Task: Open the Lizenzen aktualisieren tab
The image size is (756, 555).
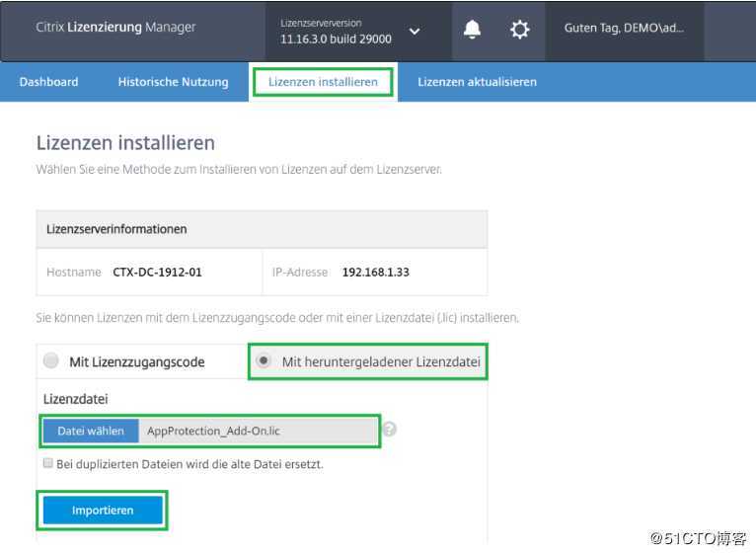Action: tap(477, 82)
